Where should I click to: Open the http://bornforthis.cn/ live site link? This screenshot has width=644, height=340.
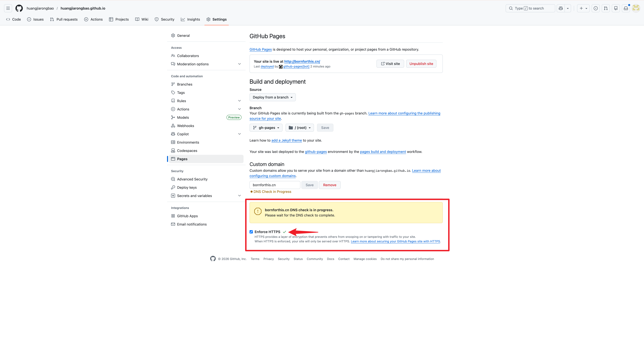[302, 61]
